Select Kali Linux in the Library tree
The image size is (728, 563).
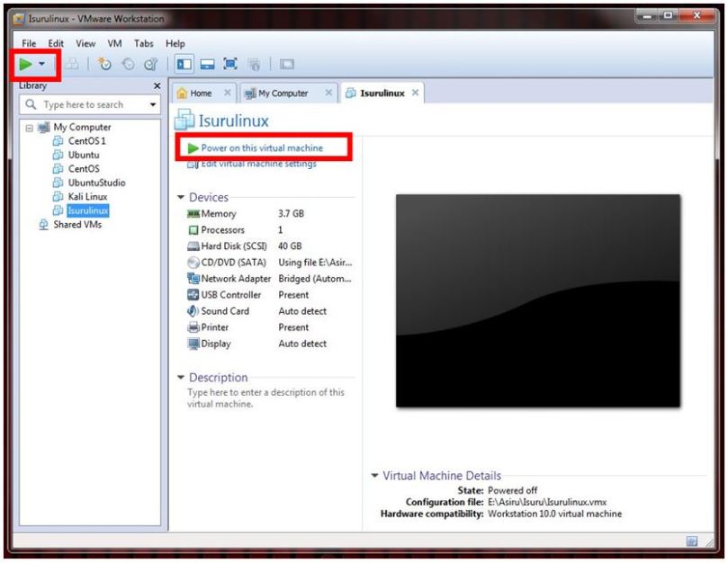pyautogui.click(x=85, y=195)
